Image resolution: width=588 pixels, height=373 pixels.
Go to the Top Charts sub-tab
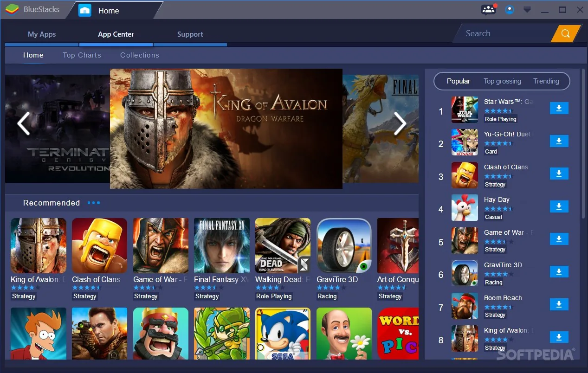point(82,55)
